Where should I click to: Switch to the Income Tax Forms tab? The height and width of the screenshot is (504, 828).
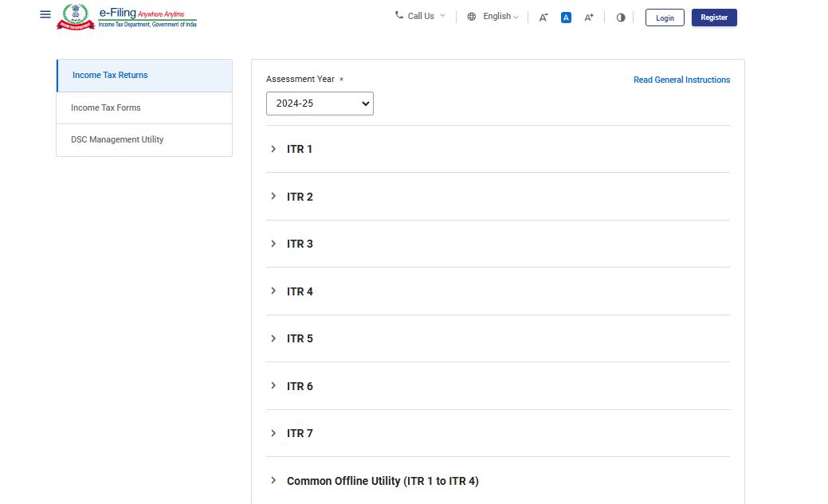coord(144,107)
